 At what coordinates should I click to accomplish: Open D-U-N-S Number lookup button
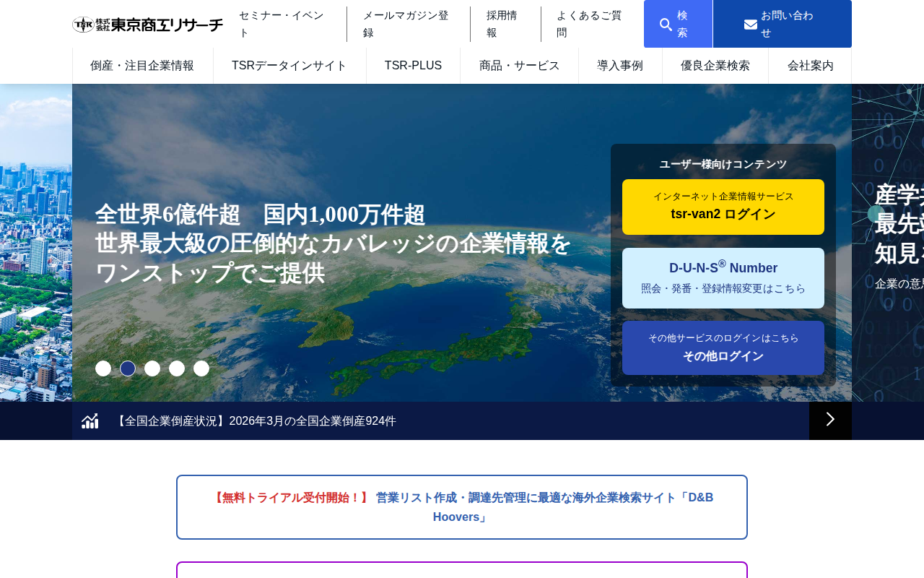pyautogui.click(x=723, y=278)
